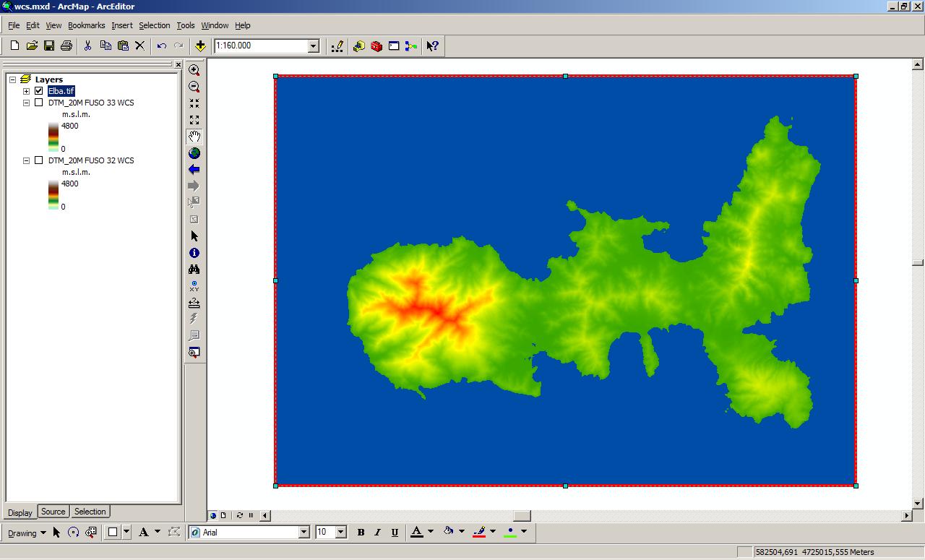
Task: Refresh the map view
Action: [x=240, y=515]
